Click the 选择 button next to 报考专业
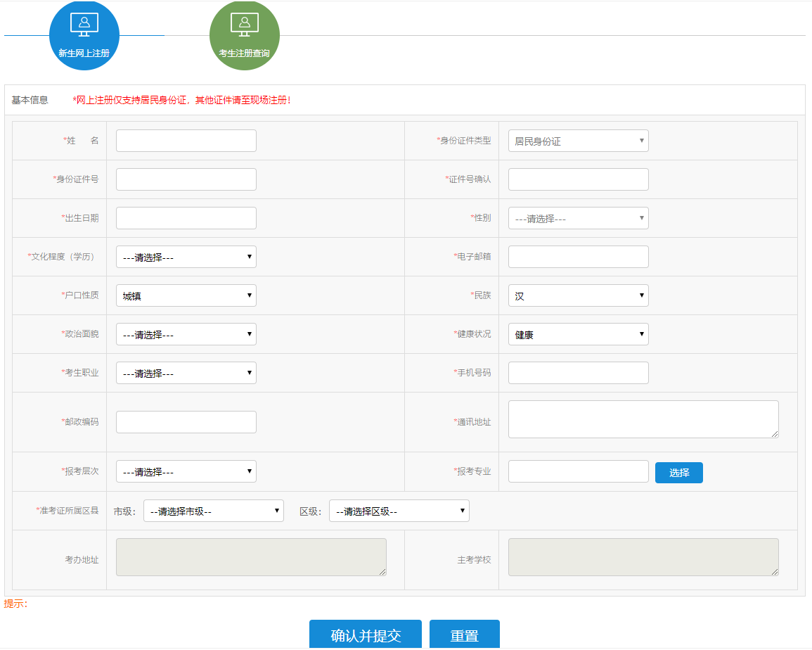The width and height of the screenshot is (812, 650). pyautogui.click(x=678, y=473)
